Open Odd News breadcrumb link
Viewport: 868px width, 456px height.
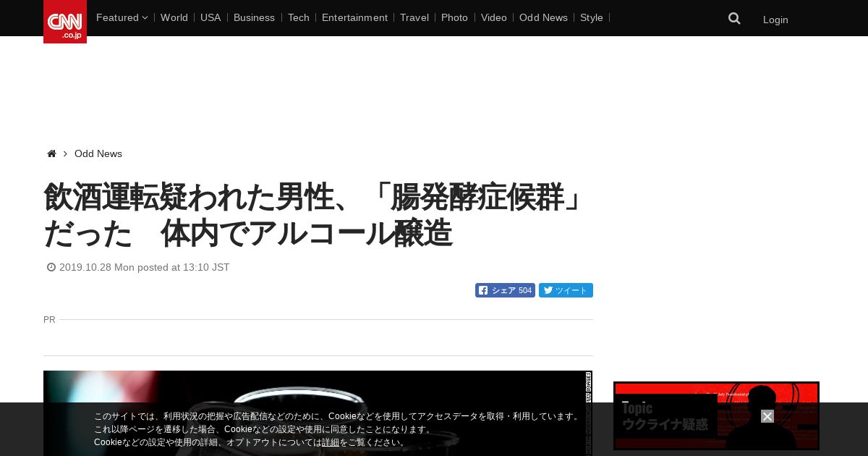tap(98, 153)
